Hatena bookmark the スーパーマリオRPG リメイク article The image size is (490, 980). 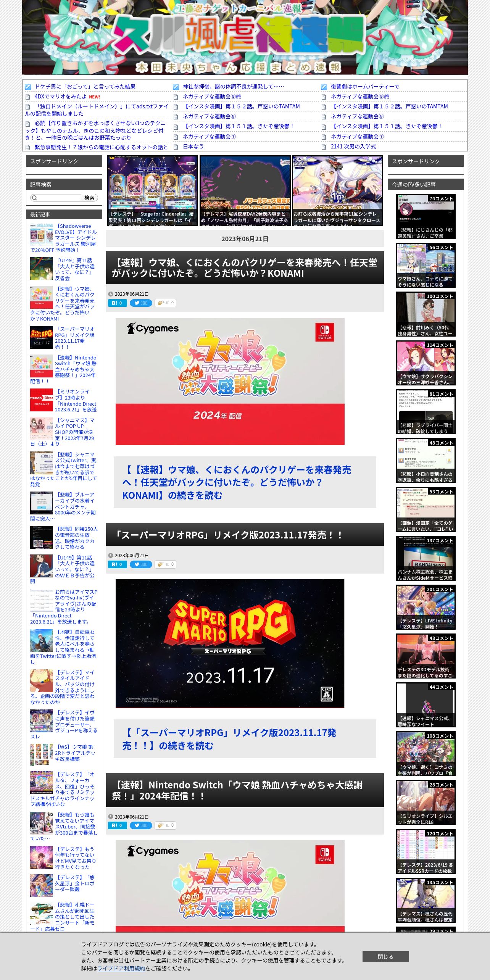(x=117, y=564)
